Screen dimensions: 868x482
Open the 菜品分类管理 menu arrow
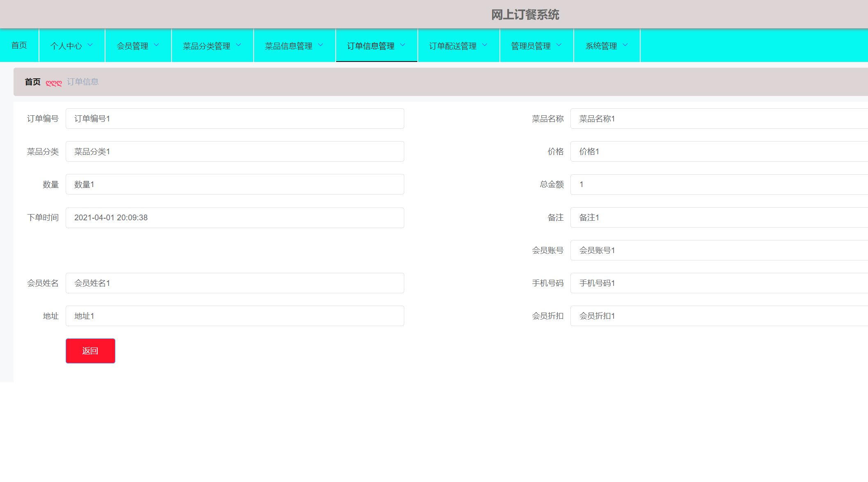click(x=238, y=45)
